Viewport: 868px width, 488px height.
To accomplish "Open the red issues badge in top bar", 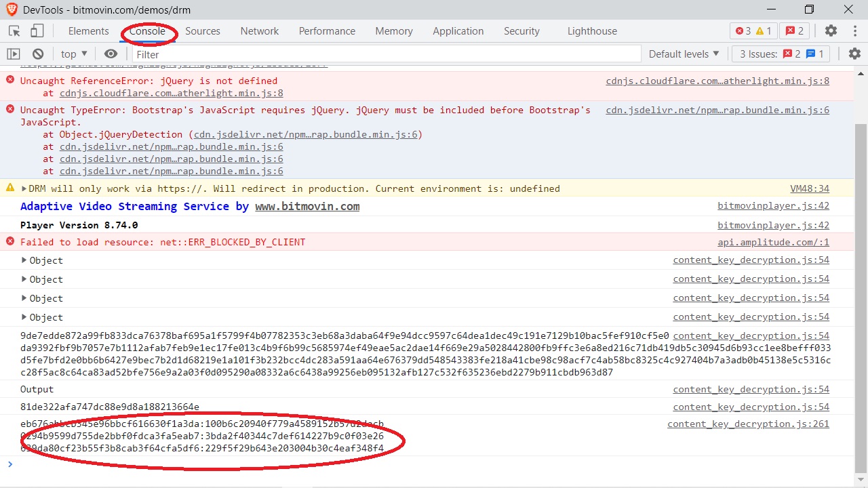I will coord(795,31).
